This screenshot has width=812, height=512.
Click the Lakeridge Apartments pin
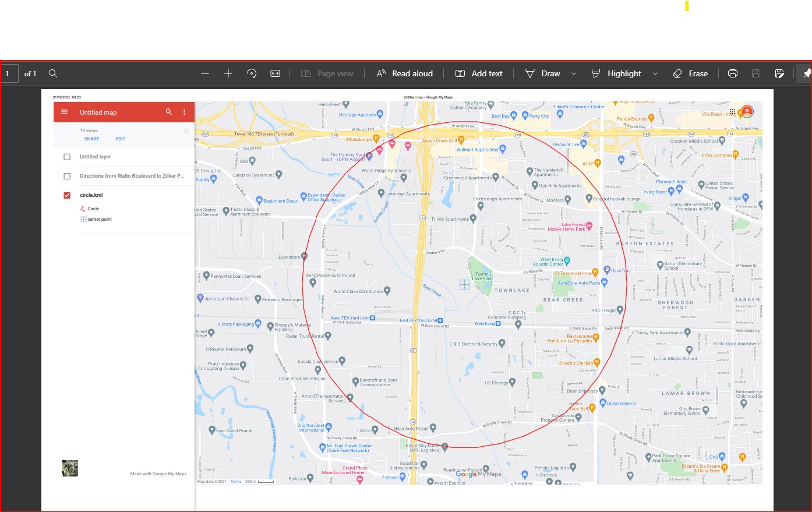381,193
